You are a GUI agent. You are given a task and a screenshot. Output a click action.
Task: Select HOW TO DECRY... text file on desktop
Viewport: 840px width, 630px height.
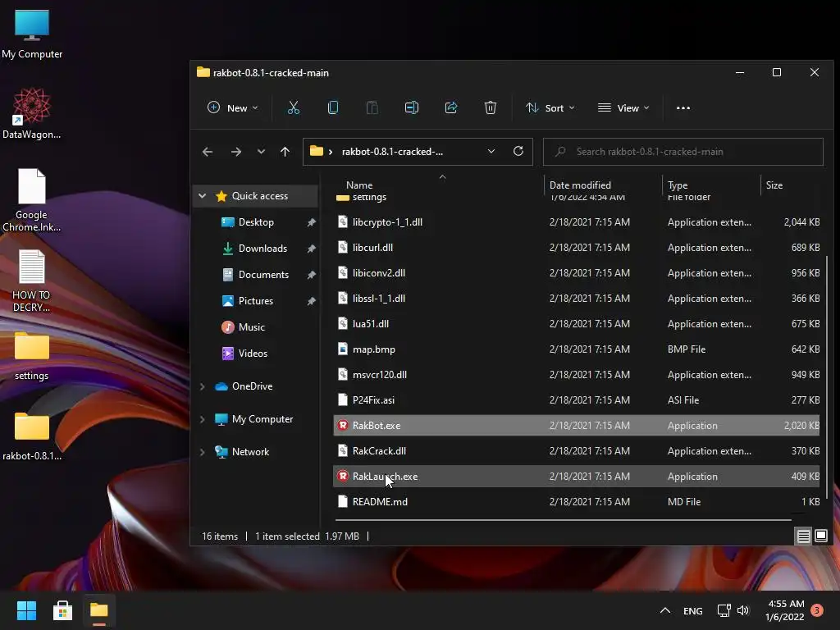click(32, 281)
